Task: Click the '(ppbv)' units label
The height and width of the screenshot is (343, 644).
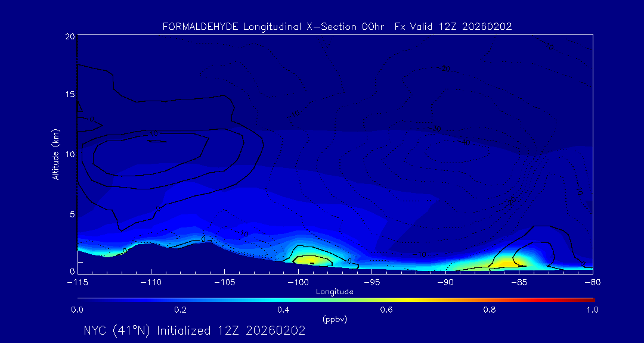Action: 335,319
